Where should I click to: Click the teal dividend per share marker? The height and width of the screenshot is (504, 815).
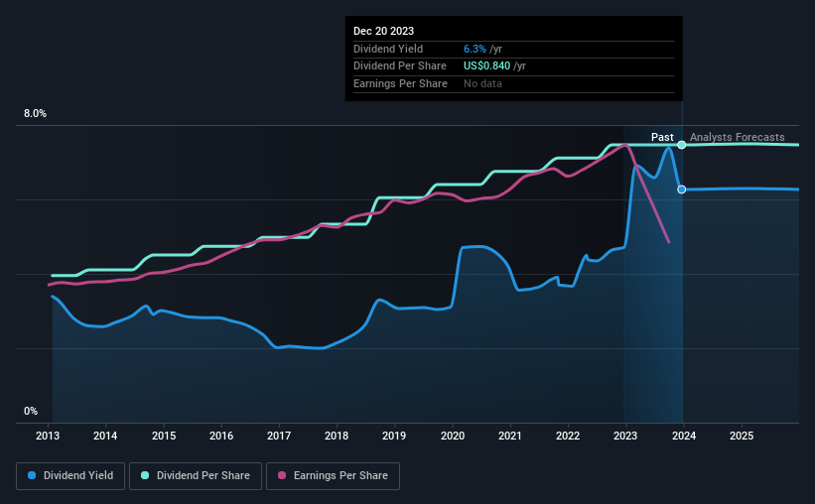[681, 145]
